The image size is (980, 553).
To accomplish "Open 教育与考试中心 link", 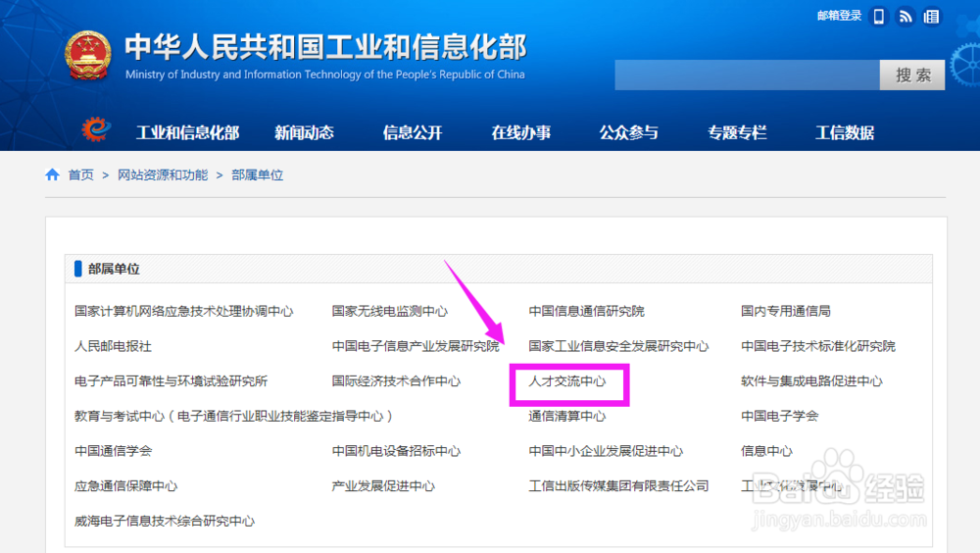I will click(234, 416).
